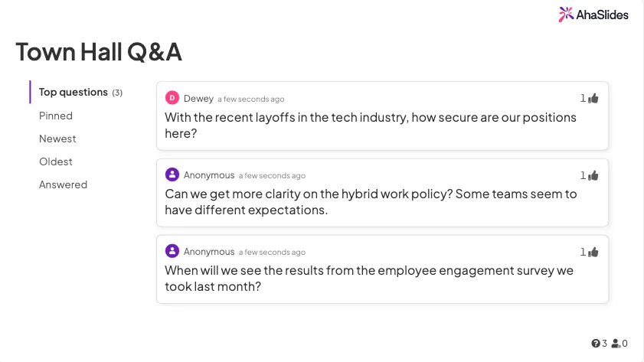This screenshot has height=362, width=644.
Task: Click Dewey's pink avatar icon
Action: pos(172,98)
